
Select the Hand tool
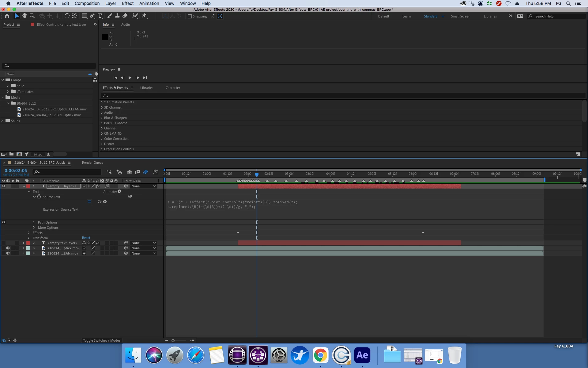(24, 16)
